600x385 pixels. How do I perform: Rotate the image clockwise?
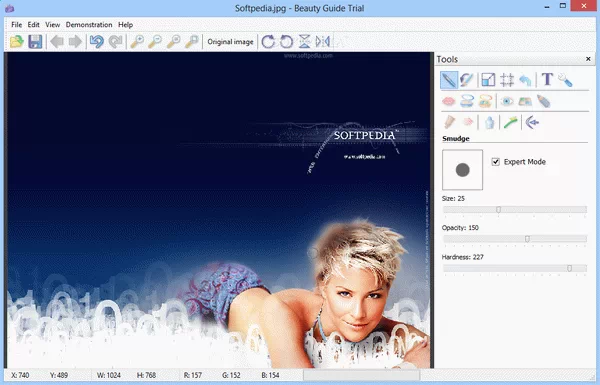[268, 41]
